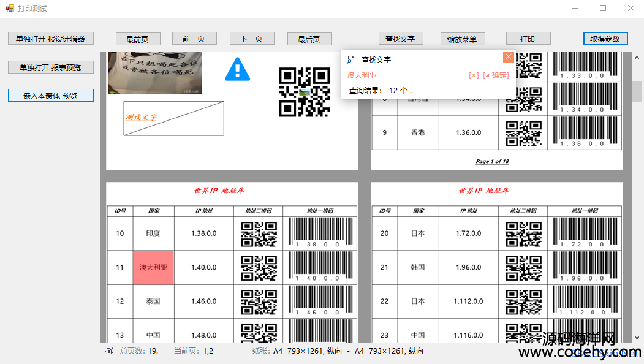Click the magnifier icon in search popup
Image resolution: width=644 pixels, height=364 pixels.
tap(350, 60)
